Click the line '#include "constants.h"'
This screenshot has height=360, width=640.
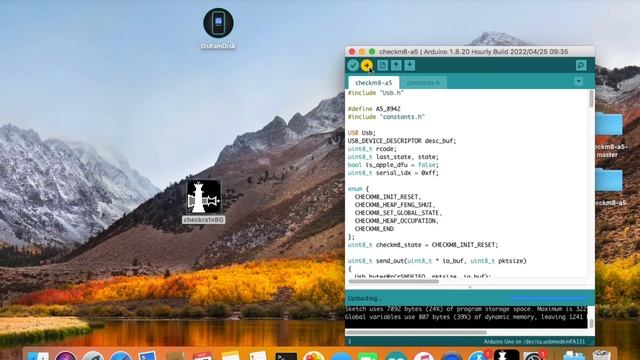coord(386,117)
